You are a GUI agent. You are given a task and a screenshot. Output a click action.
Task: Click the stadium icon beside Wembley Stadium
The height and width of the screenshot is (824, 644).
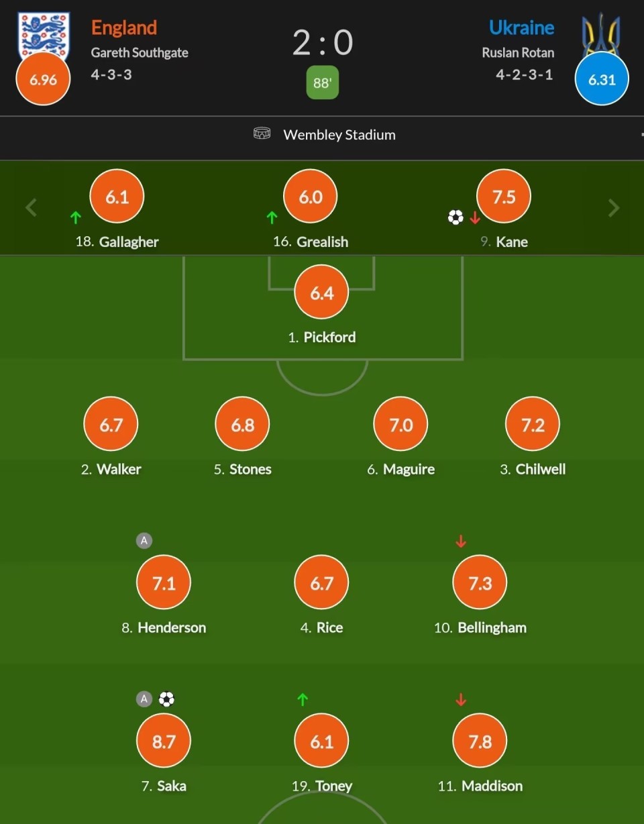pos(262,134)
